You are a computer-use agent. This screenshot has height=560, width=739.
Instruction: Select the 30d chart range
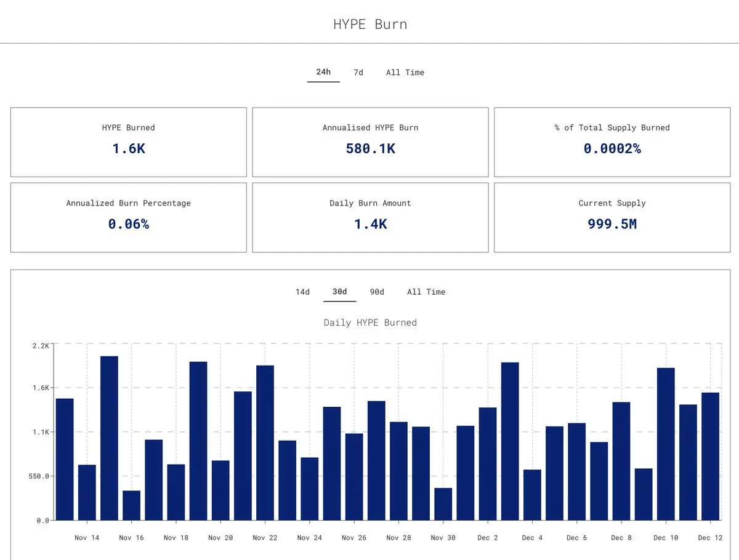point(339,292)
